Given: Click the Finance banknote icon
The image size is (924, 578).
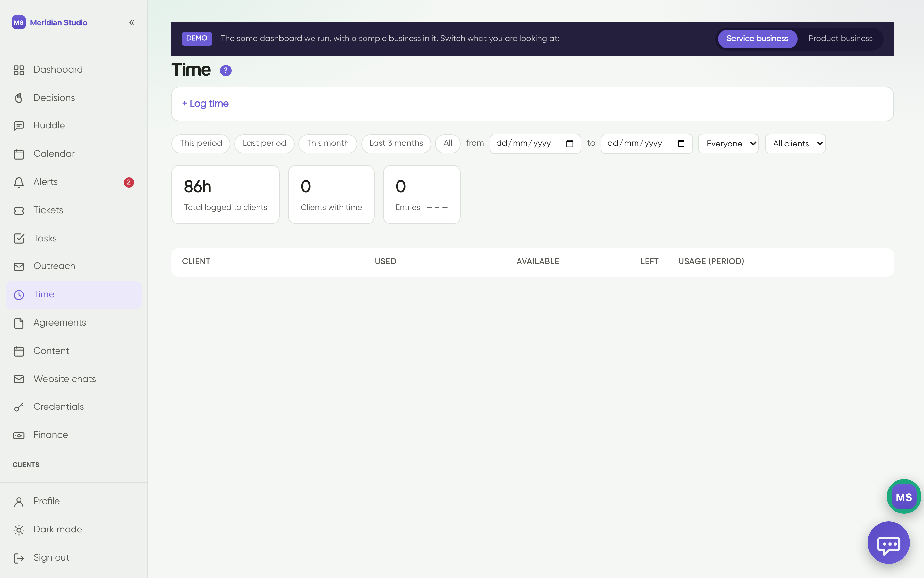Looking at the screenshot, I should point(19,435).
